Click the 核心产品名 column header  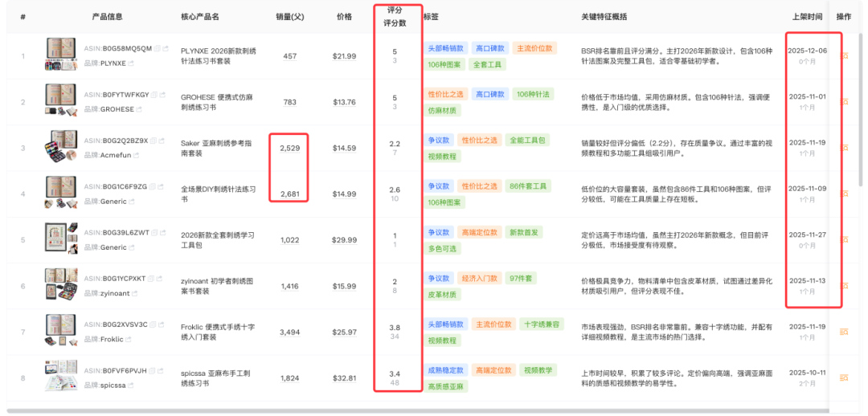pyautogui.click(x=200, y=17)
